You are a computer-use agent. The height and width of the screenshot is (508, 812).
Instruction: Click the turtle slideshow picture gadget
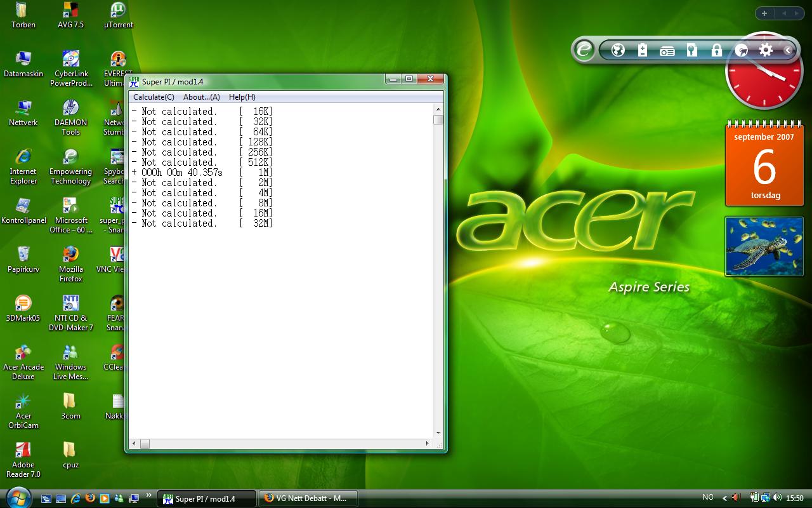click(x=764, y=246)
